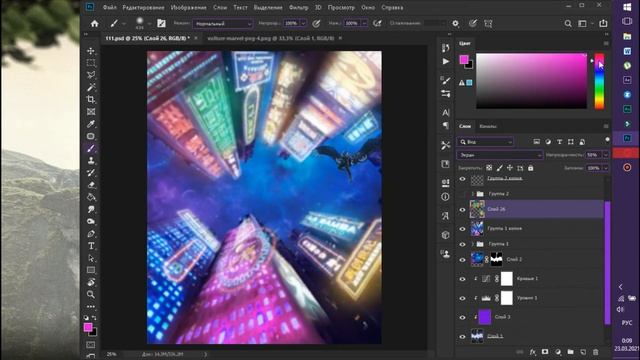
Task: Click the share icon at top right
Action: (x=603, y=24)
